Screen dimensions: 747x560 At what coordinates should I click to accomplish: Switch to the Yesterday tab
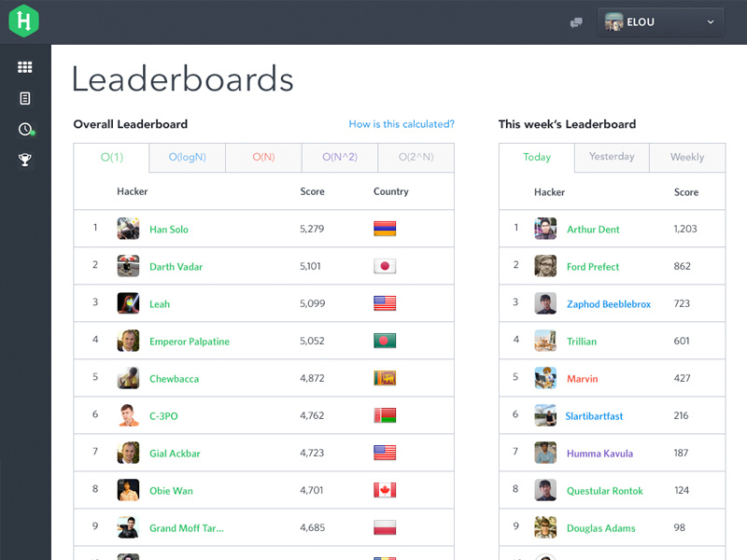coord(612,157)
